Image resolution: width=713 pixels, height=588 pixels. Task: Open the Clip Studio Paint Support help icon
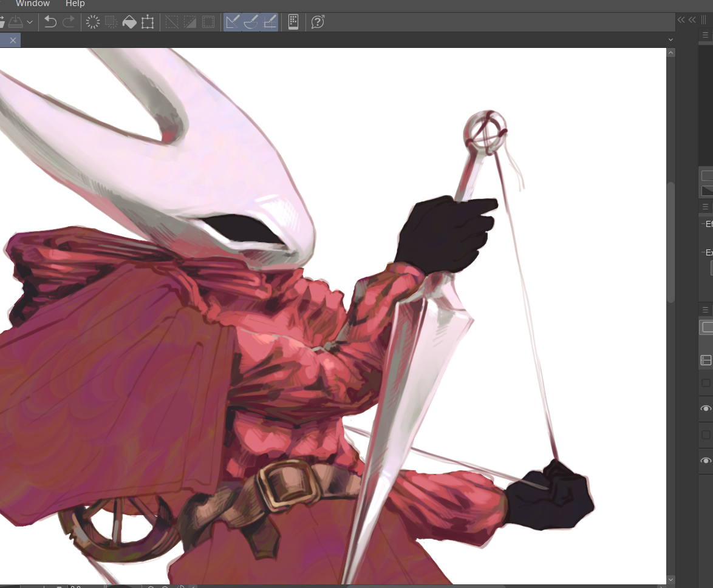(318, 22)
